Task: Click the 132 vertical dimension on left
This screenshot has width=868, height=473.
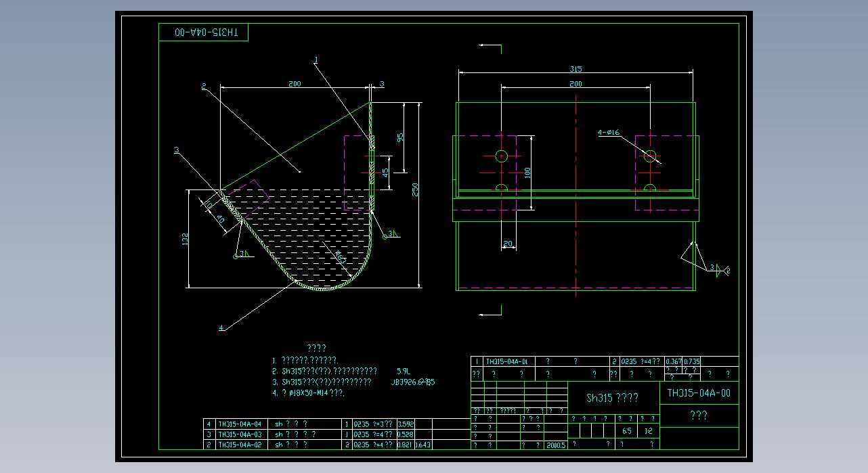Action: pos(185,240)
